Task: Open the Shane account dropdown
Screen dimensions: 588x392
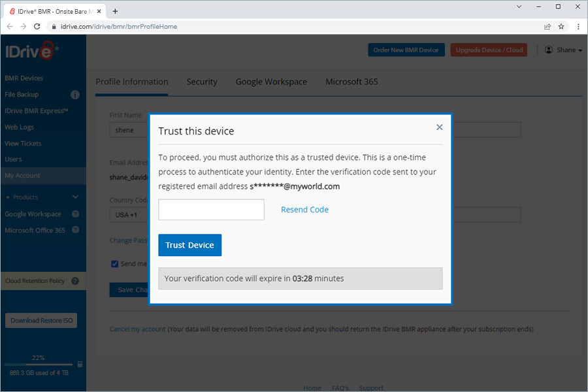Action: [x=564, y=50]
